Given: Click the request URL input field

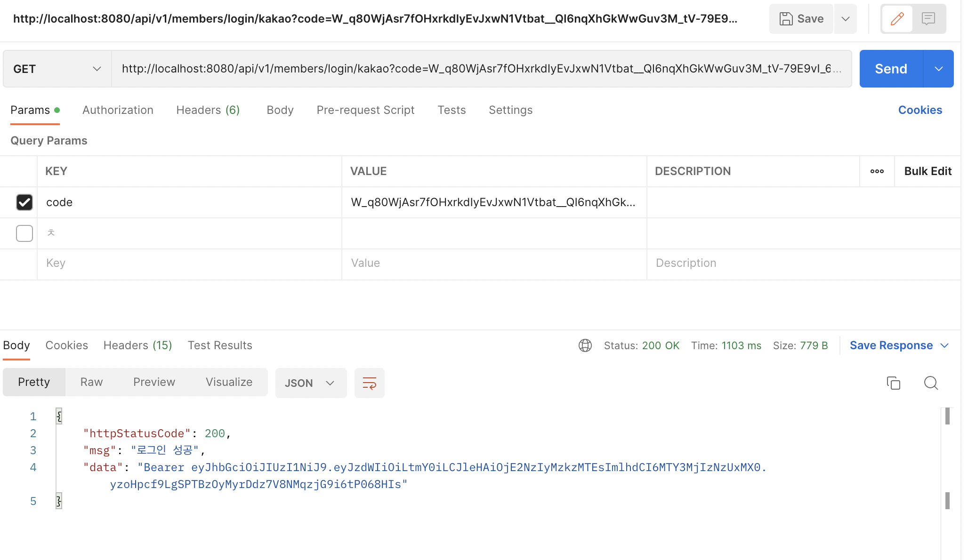Looking at the screenshot, I should (480, 69).
